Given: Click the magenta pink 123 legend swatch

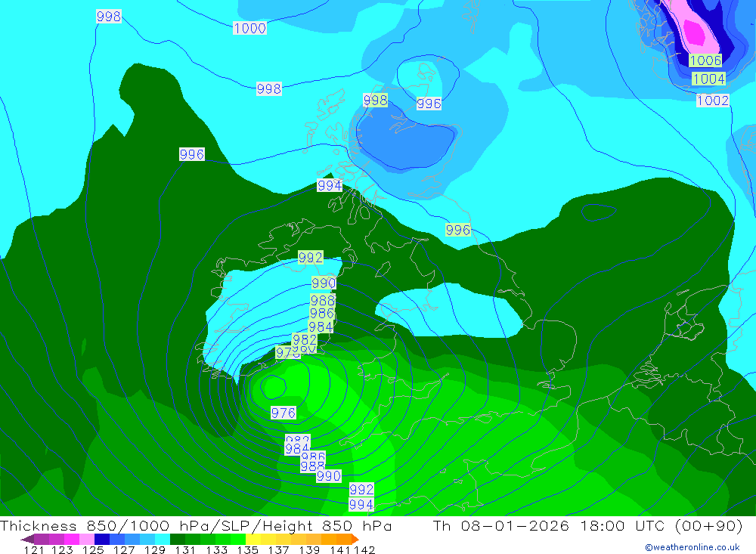Looking at the screenshot, I should (x=70, y=539).
